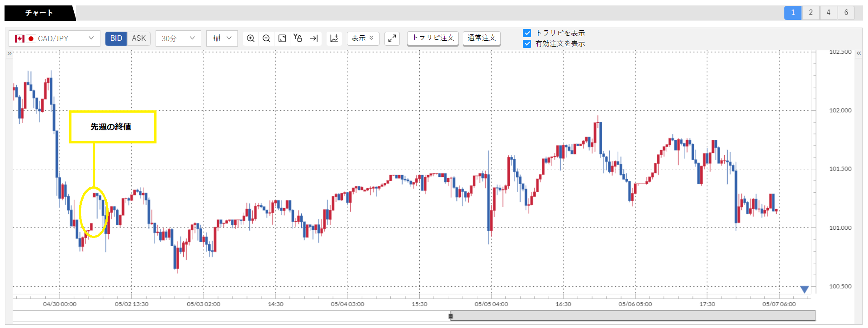Image resolution: width=868 pixels, height=328 pixels.
Task: Zoom out of the chart
Action: (x=266, y=38)
